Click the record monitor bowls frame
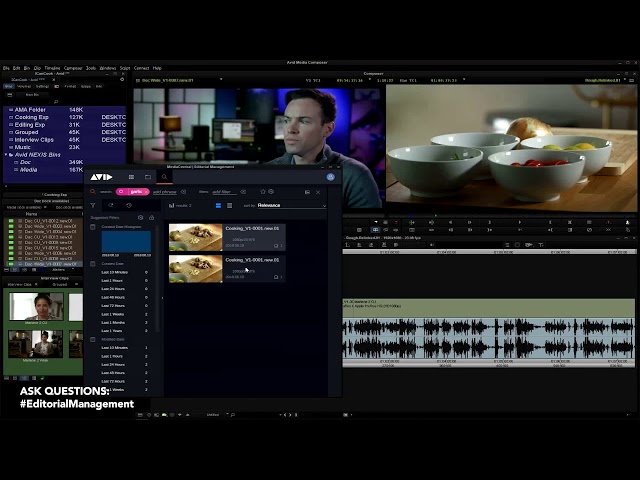Screen dimensions: 640x480 point(511,148)
